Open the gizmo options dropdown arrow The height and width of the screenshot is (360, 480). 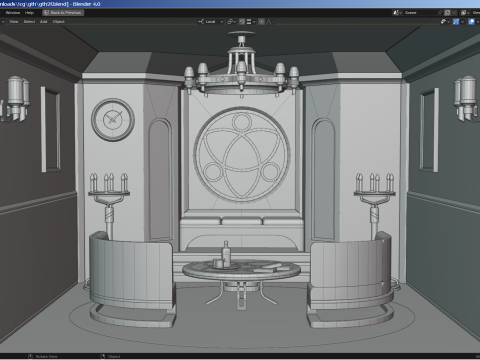[462, 22]
